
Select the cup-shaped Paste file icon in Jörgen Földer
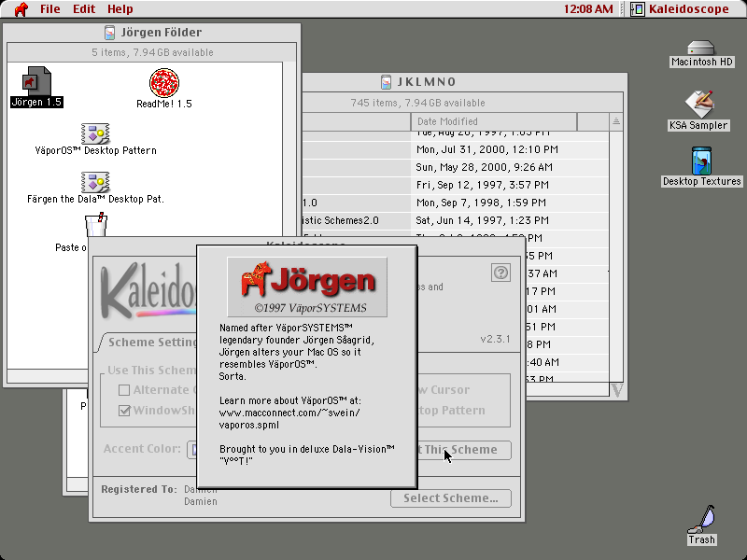[96, 225]
